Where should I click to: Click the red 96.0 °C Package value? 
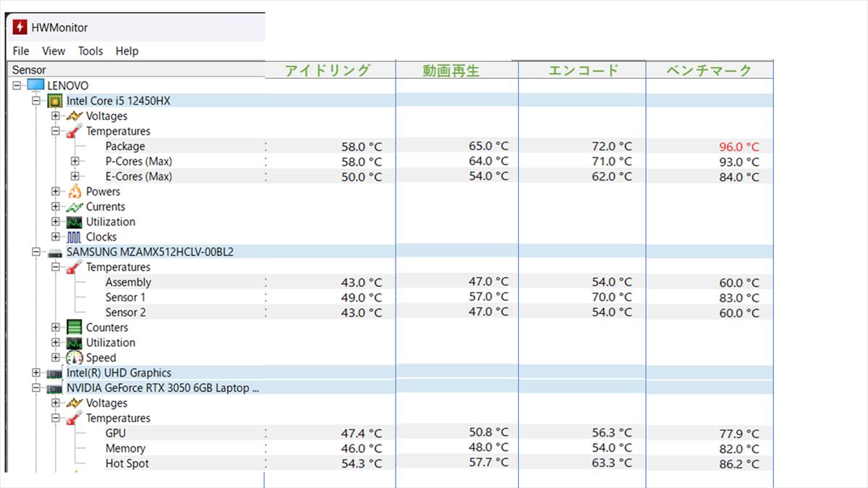(739, 147)
